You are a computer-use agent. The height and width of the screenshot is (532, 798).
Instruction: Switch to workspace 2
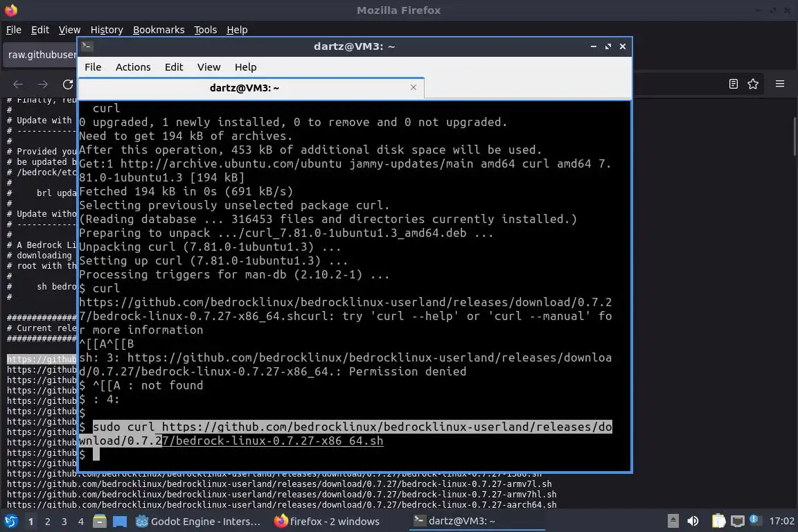point(47,522)
